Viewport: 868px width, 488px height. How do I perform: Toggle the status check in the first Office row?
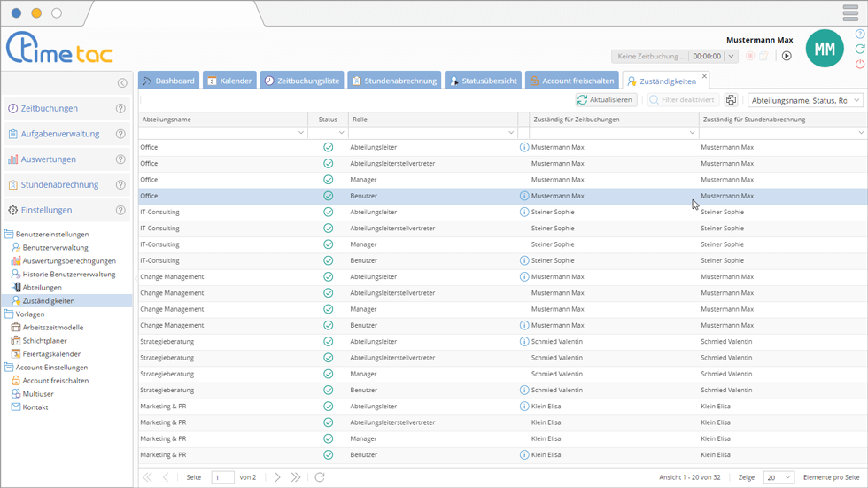(329, 147)
